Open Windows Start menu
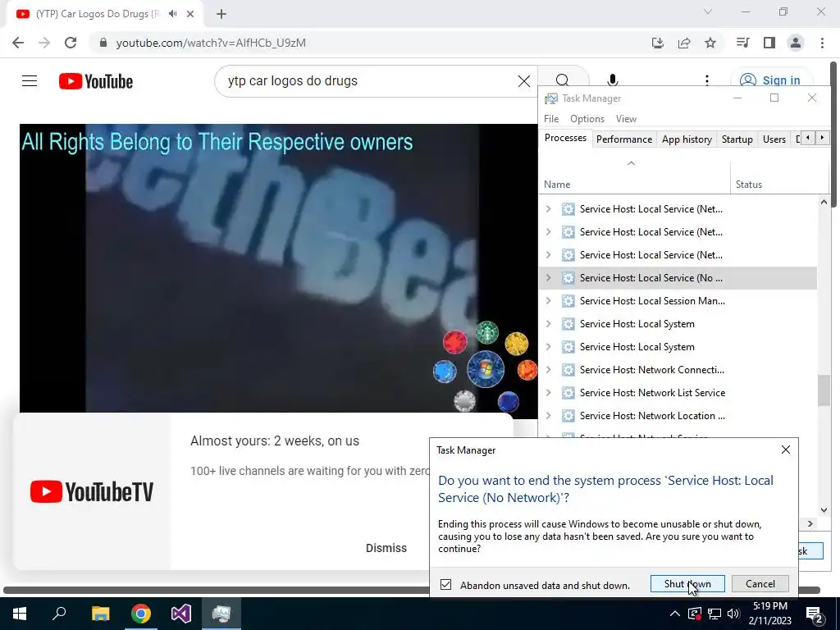This screenshot has height=630, width=840. (x=20, y=614)
